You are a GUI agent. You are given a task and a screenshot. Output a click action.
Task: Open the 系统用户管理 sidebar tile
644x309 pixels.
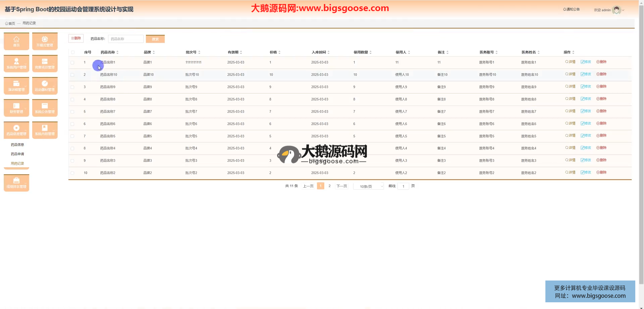[16, 63]
